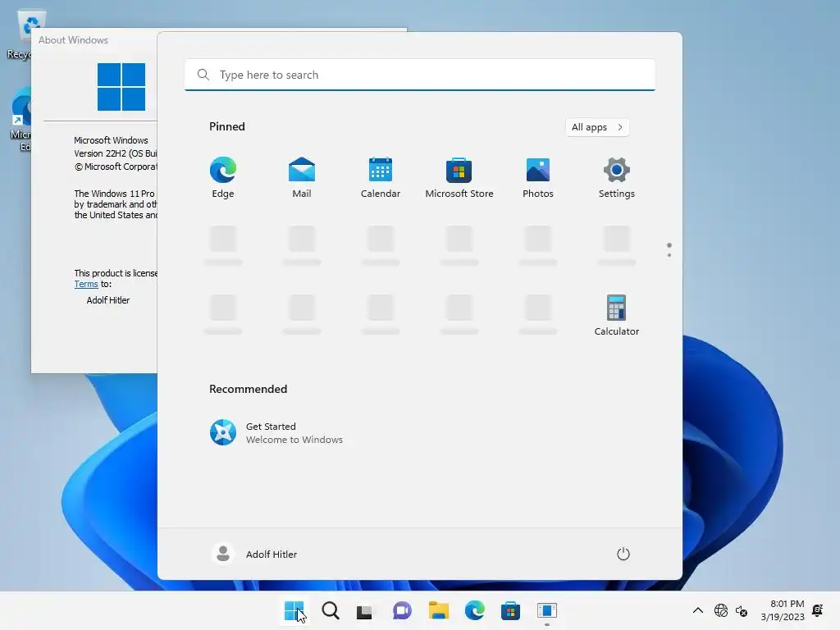Launch the Calculator pinned app

[617, 316]
